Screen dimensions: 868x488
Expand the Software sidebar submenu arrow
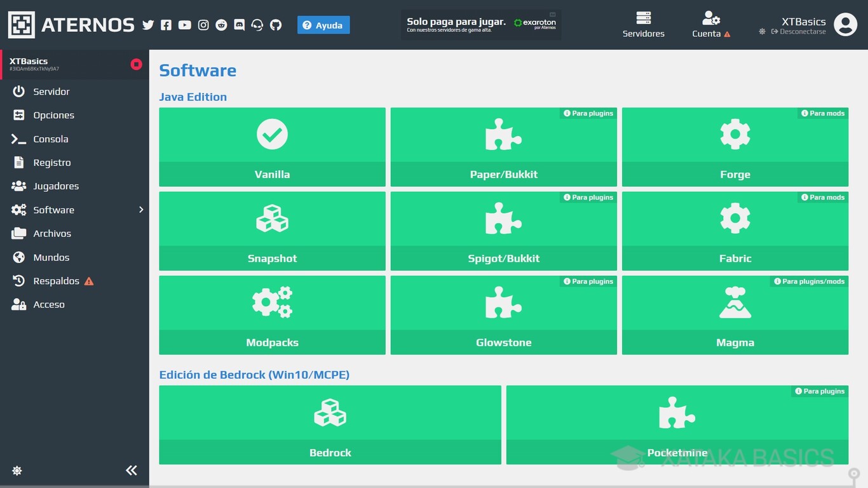coord(141,210)
